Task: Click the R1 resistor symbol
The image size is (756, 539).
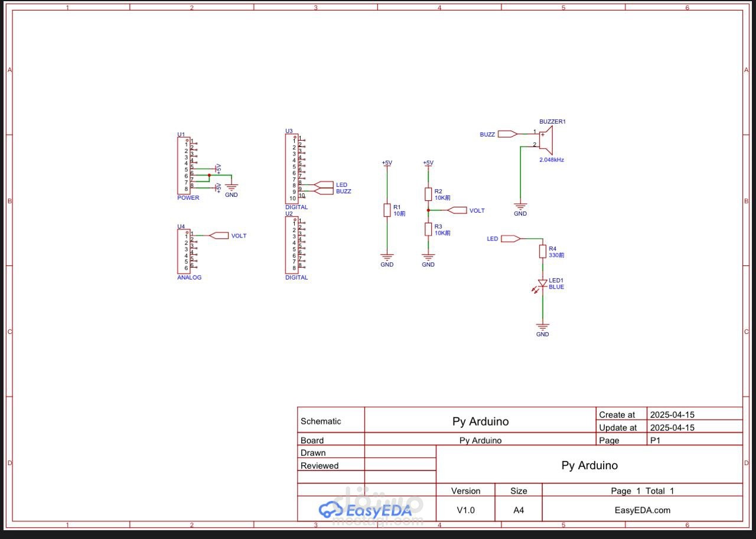Action: pyautogui.click(x=387, y=210)
